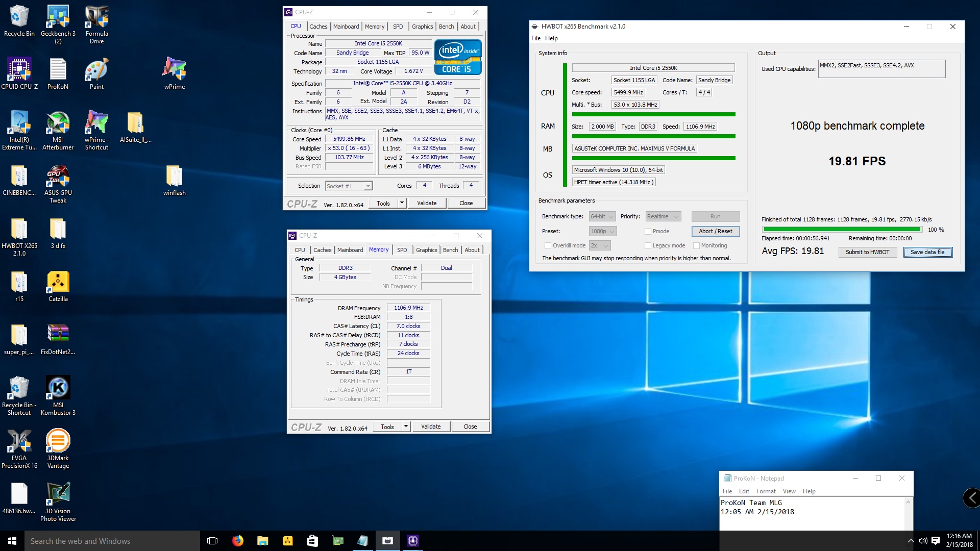Click Save data file button
980x551 pixels.
[927, 252]
